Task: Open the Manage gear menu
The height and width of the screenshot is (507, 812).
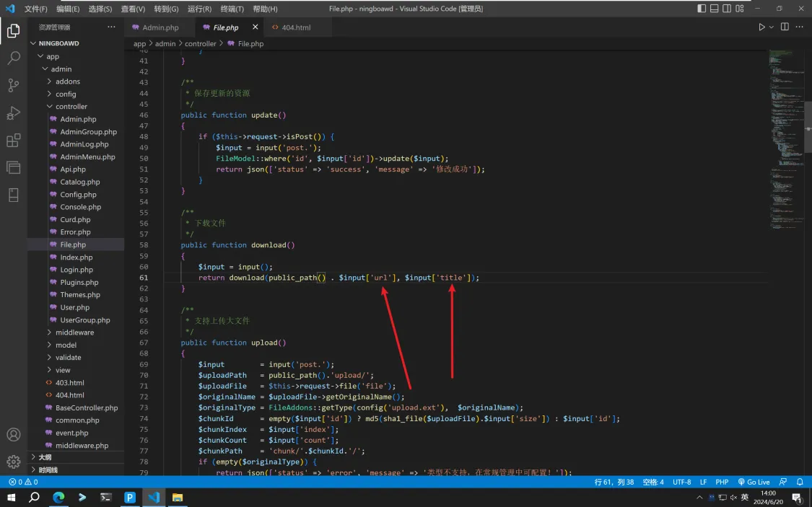Action: [x=14, y=461]
